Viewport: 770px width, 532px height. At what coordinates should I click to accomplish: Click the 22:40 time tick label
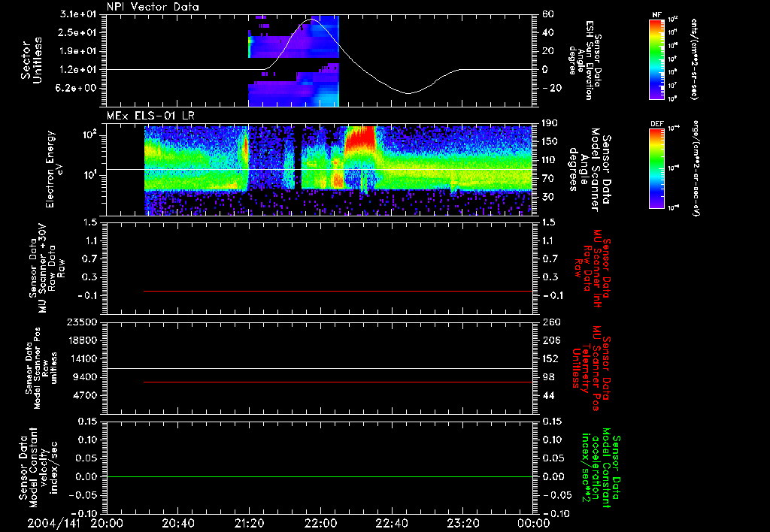click(x=392, y=523)
